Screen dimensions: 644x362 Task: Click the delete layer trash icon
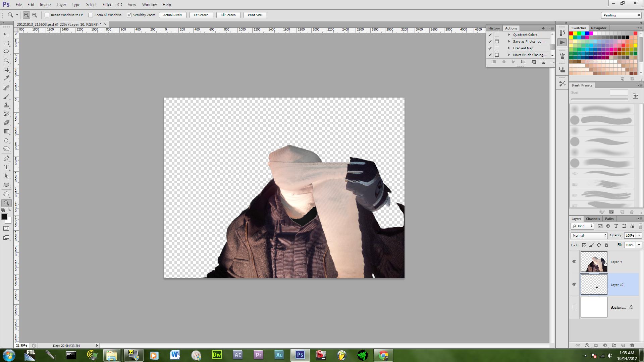coord(632,345)
